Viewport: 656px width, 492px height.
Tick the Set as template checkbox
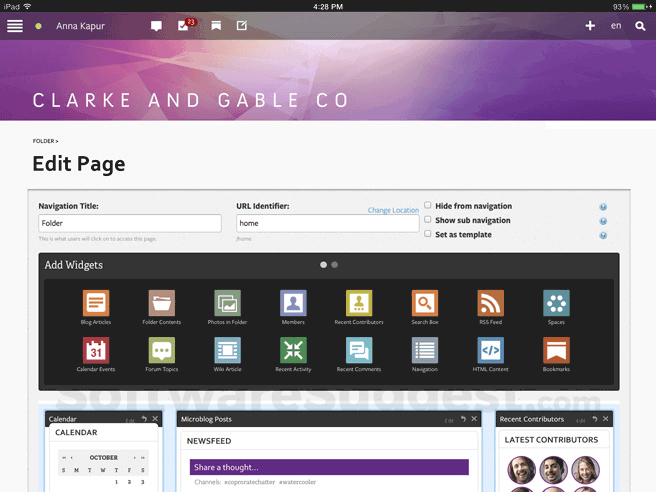428,234
